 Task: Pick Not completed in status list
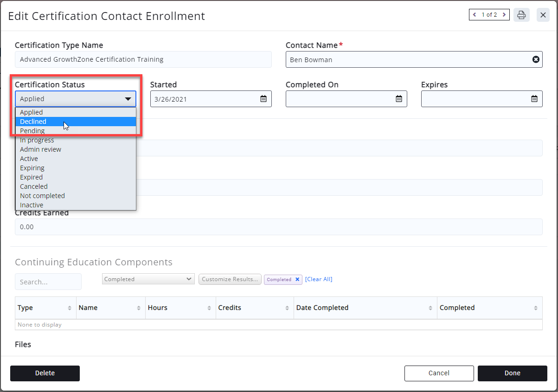click(42, 196)
